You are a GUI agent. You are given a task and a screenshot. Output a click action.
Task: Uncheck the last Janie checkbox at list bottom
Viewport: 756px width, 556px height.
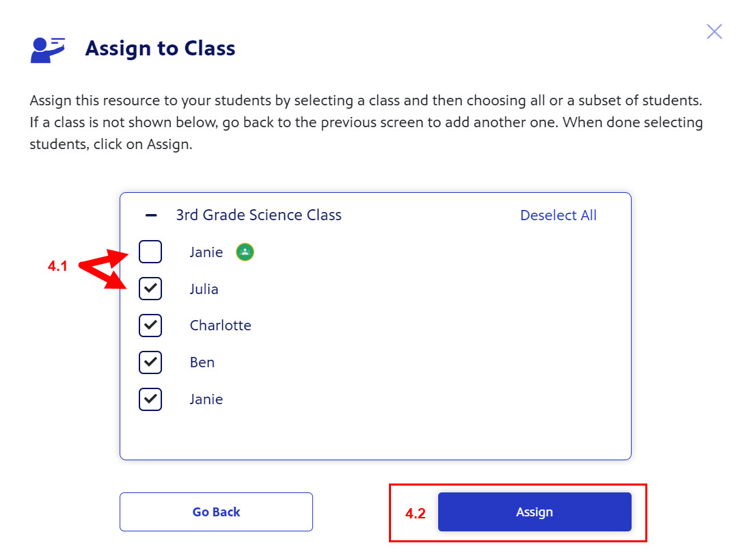150,399
